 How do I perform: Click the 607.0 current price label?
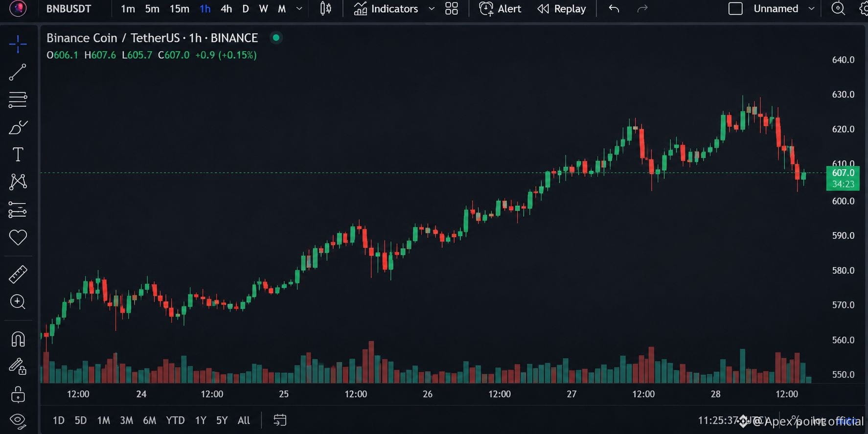click(x=843, y=173)
